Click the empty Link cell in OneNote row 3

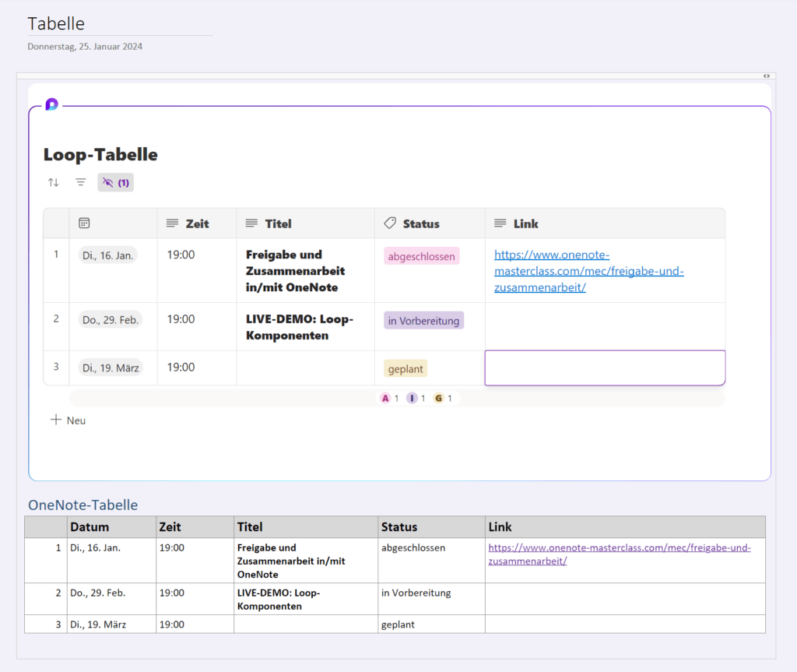(x=625, y=625)
